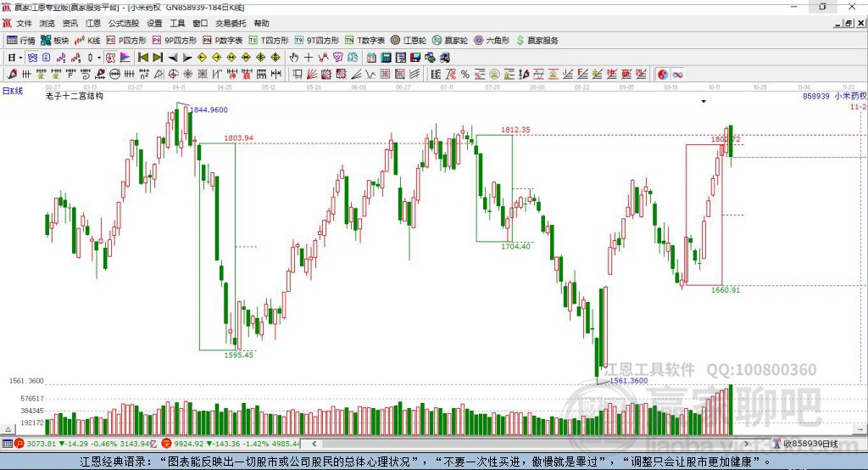The height and width of the screenshot is (470, 868).
Task: Restore the inner chart window
Action: pyautogui.click(x=849, y=23)
